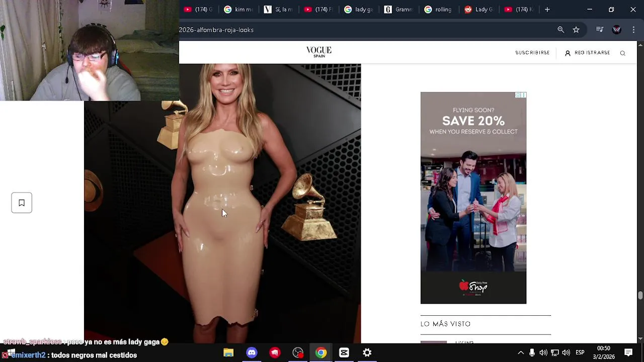The image size is (644, 362).
Task: Click the page scrollbar up arrow
Action: 640,45
